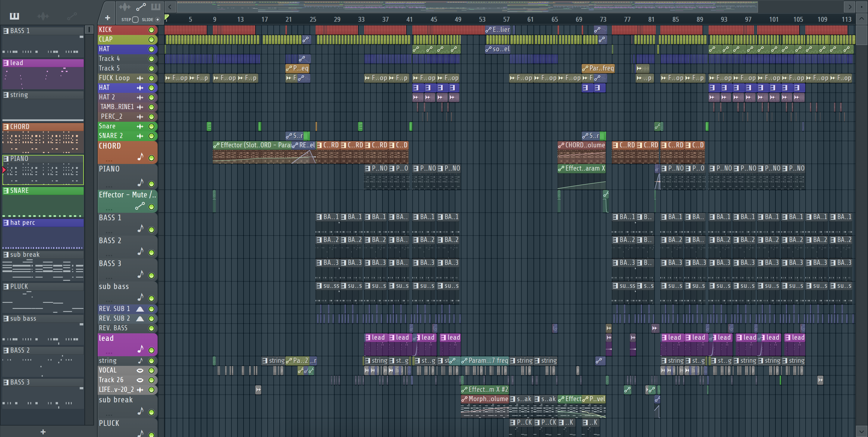Click the note icon on BASS 3 track

point(140,274)
